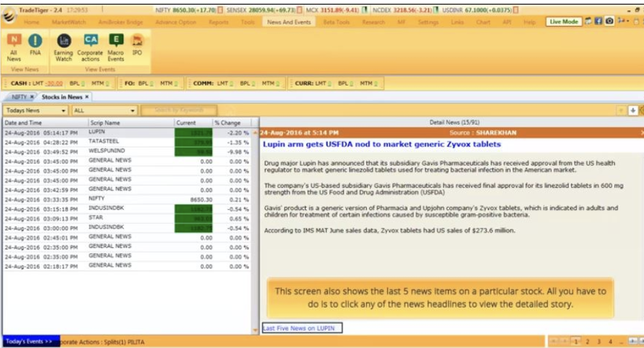Click the Today's Events button
The image size is (644, 348).
[29, 341]
